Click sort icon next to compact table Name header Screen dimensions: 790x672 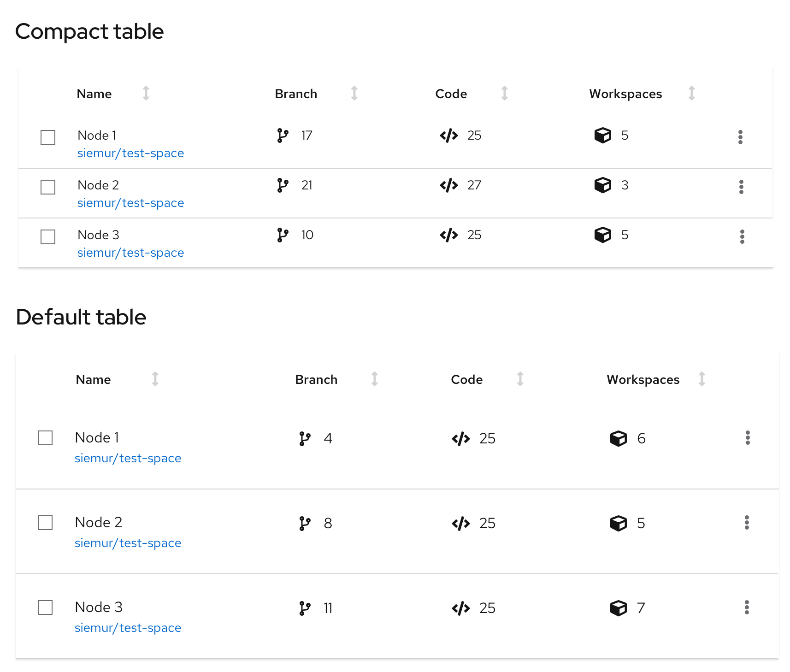146,93
